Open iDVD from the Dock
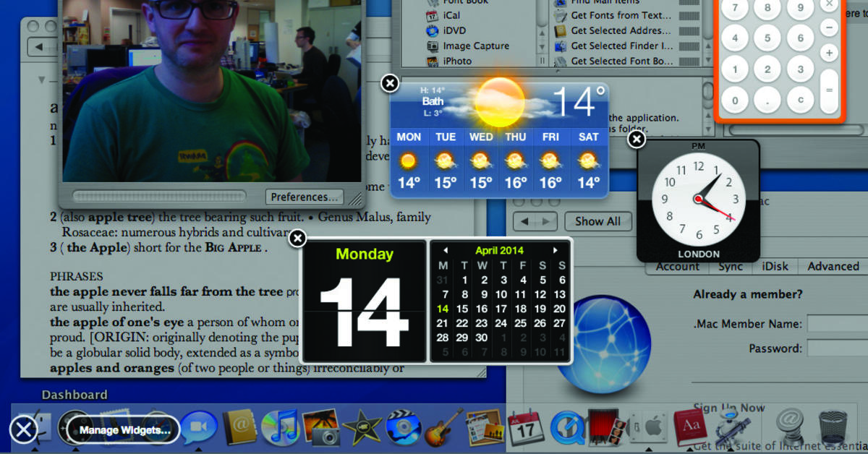The image size is (868, 454). click(402, 428)
